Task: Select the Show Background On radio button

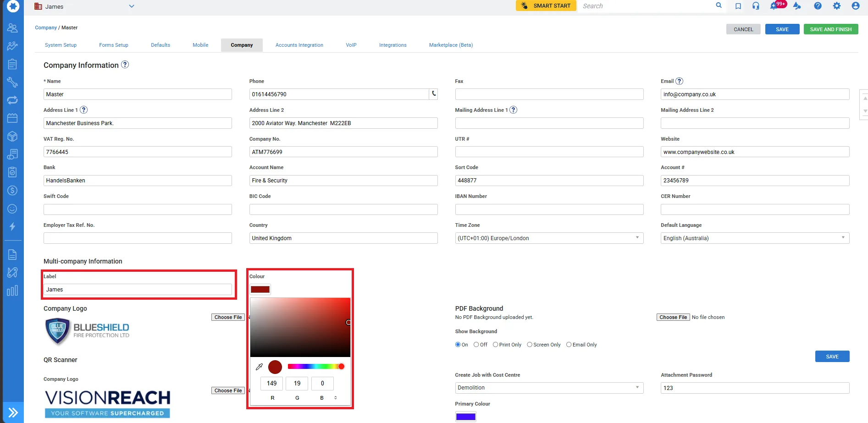Action: click(458, 345)
